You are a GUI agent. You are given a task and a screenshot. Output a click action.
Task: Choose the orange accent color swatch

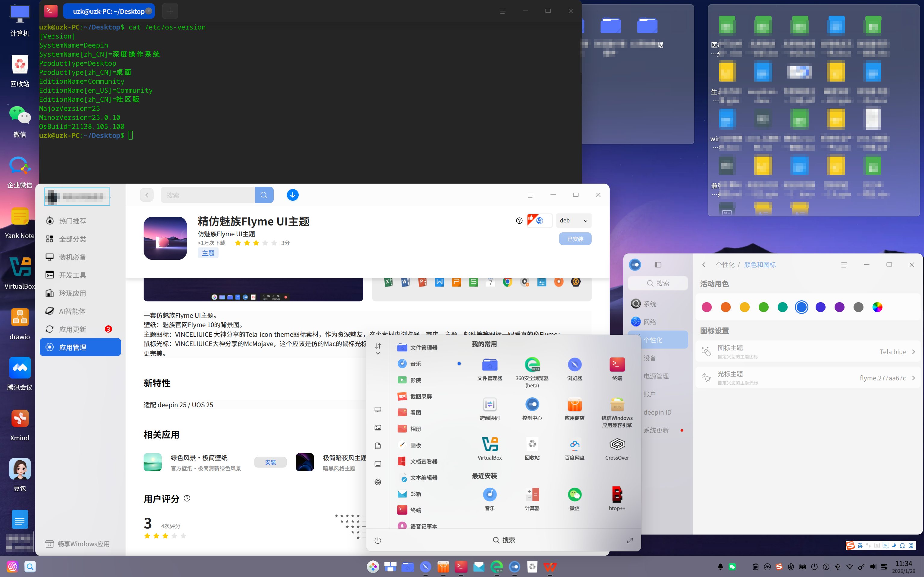pos(726,307)
